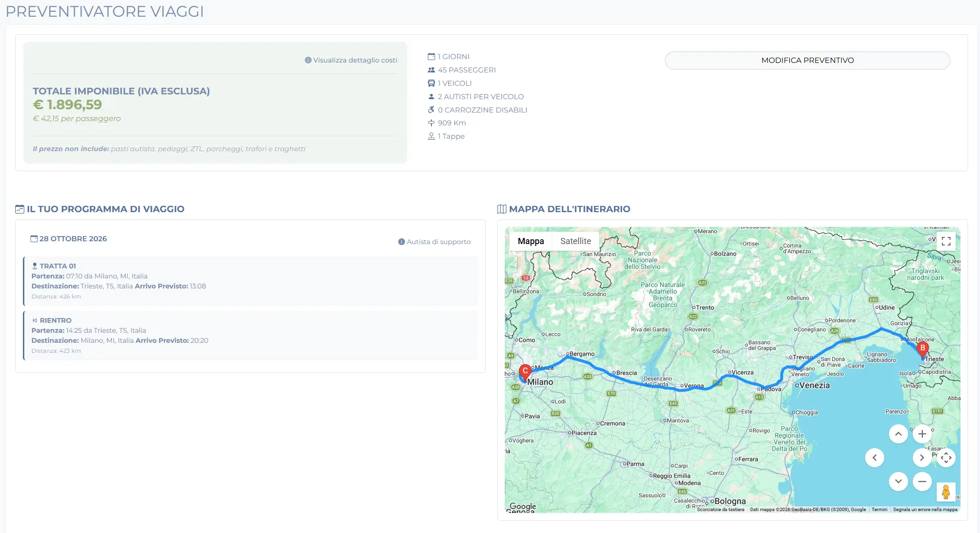Click the map camera controls icon
Image resolution: width=980 pixels, height=533 pixels.
click(946, 458)
